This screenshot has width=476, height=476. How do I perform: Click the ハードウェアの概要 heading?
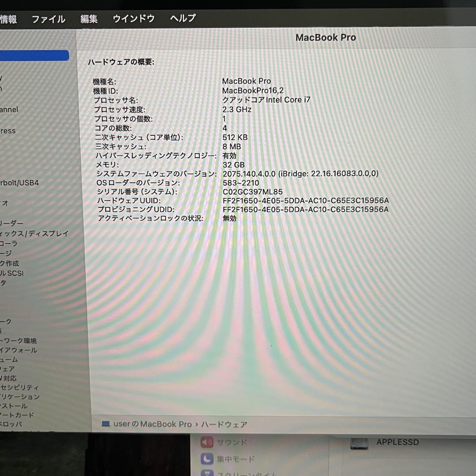121,62
